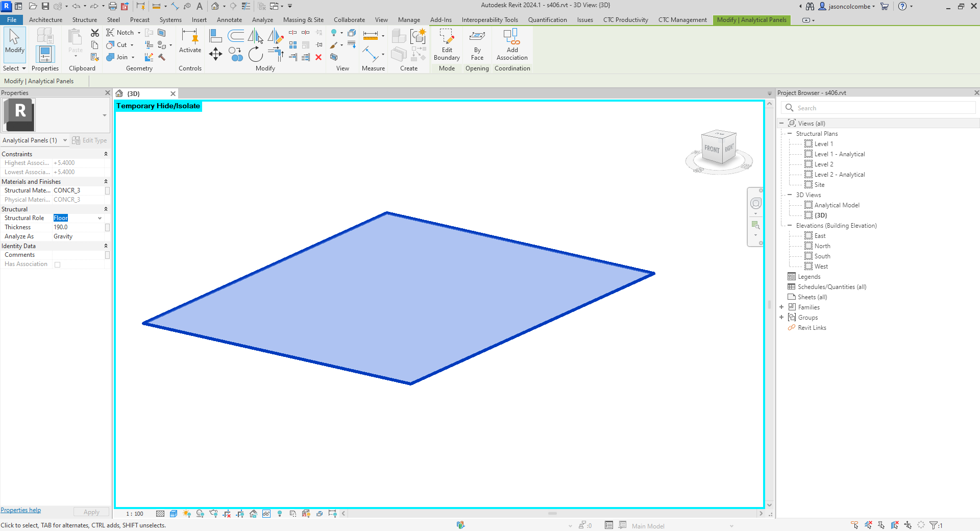Open the File menu
The width and height of the screenshot is (980, 531).
[x=12, y=20]
